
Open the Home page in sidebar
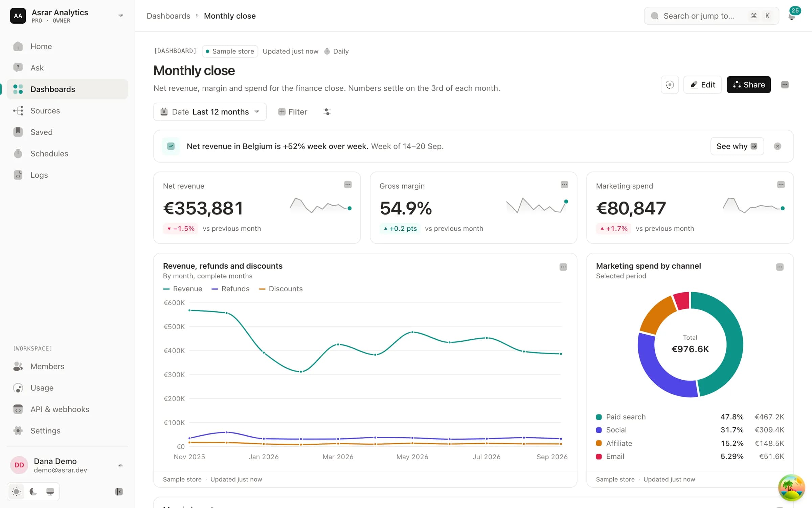click(x=67, y=46)
